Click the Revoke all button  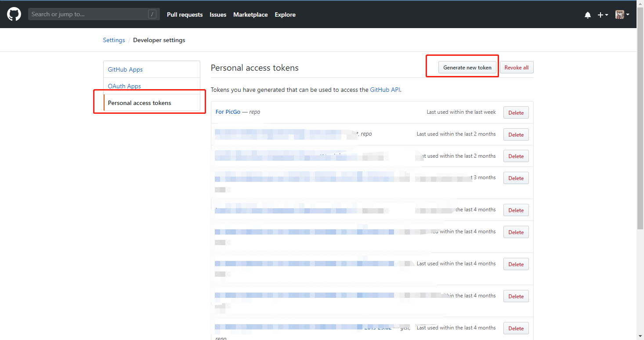[517, 67]
